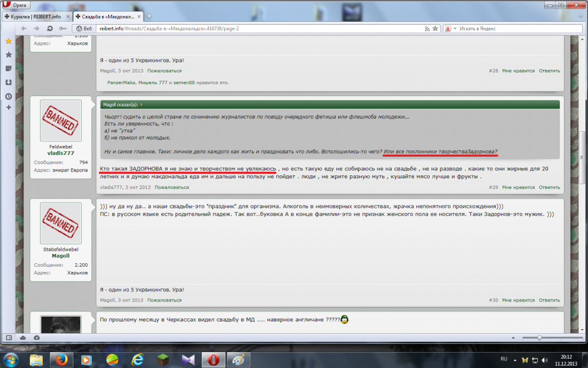The image size is (588, 368).
Task: Add a panel with the sidebar plus icon
Action: [8, 107]
